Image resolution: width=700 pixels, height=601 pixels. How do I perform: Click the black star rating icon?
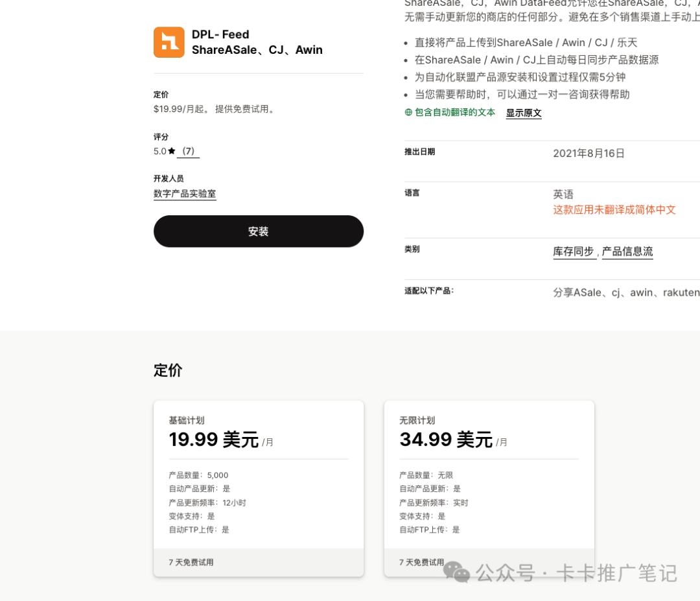[x=172, y=150]
